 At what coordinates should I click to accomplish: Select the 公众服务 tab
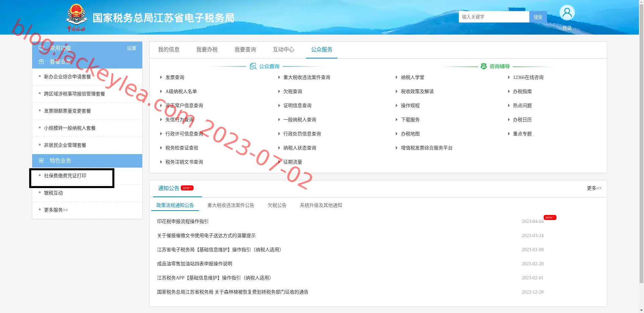point(322,50)
